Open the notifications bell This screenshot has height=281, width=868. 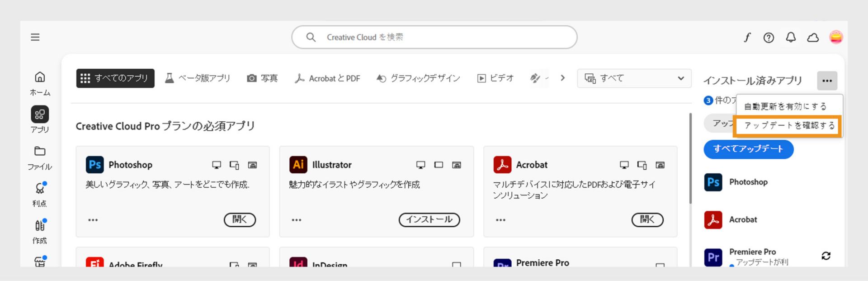pos(791,38)
